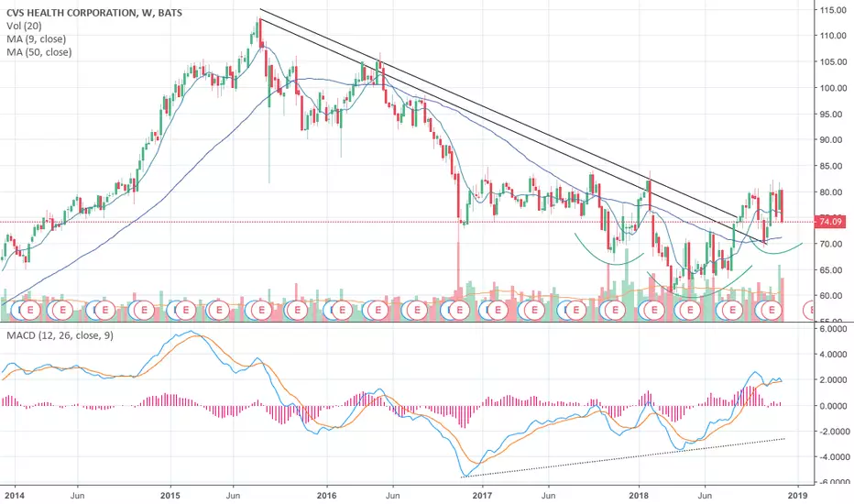Click 105.00 on the price axis
This screenshot has width=854, height=504.
[833, 61]
